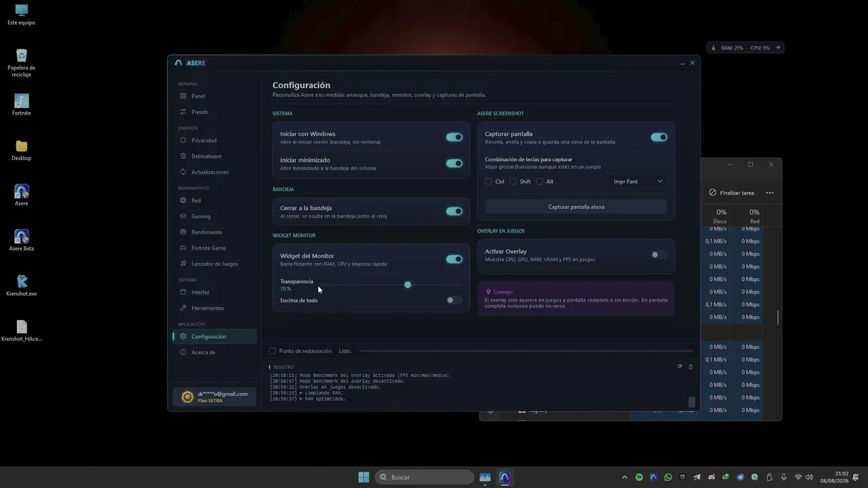Open Actualizaciones in the sidebar

214,172
